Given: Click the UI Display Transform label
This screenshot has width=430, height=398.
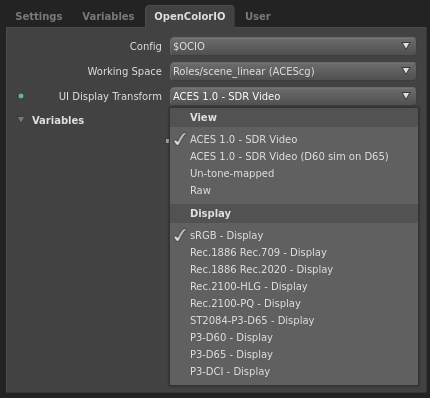Looking at the screenshot, I should [110, 96].
